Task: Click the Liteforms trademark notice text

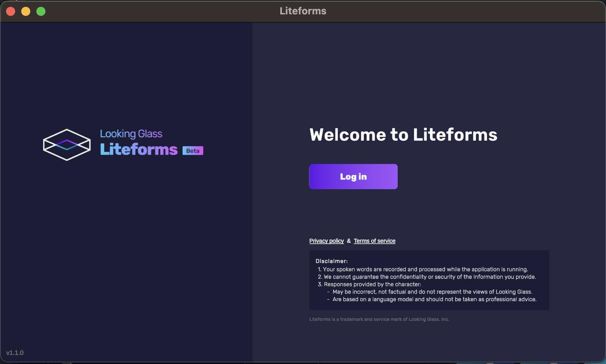Action: (379, 319)
